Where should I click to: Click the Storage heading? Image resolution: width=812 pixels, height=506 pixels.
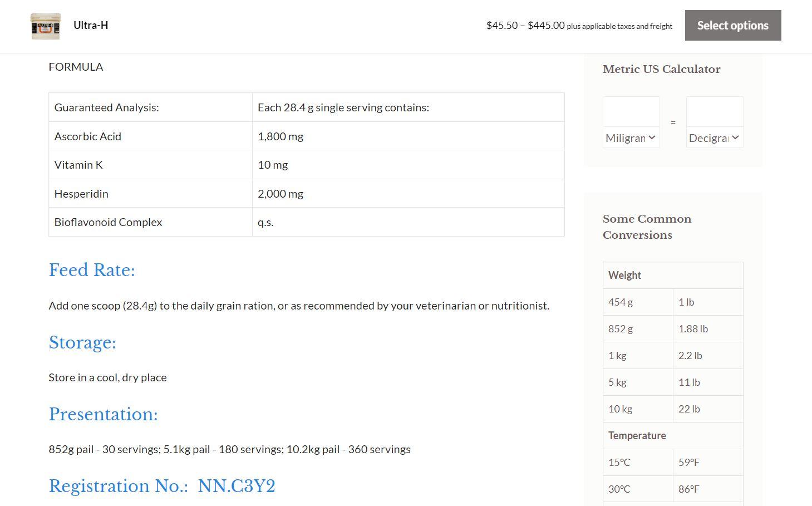click(x=82, y=342)
